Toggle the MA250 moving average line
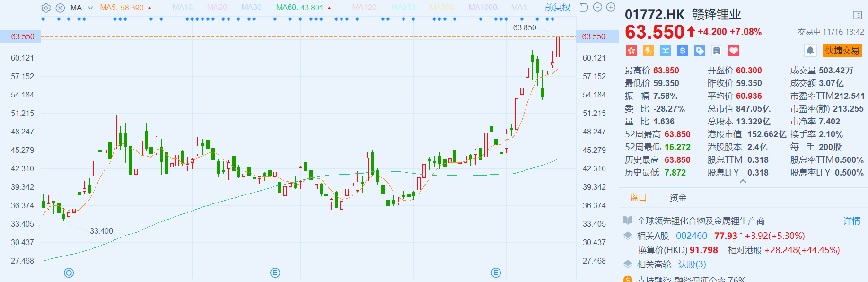Screen dimensions: 868x282 click(403, 8)
